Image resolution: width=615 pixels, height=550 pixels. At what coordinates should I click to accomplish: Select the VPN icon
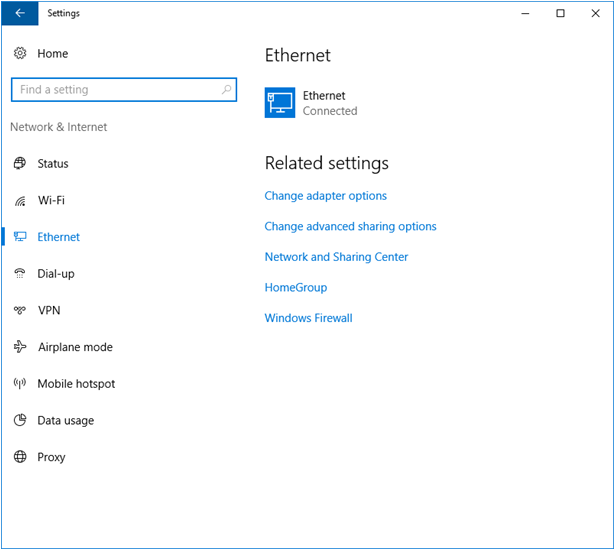(20, 311)
